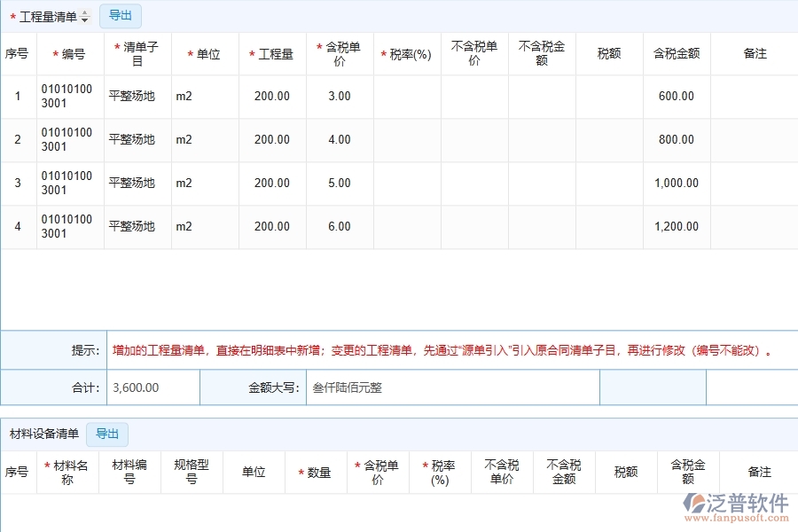Click the 税率(%) header in 工程量清单
This screenshot has height=532, width=798.
(x=406, y=53)
